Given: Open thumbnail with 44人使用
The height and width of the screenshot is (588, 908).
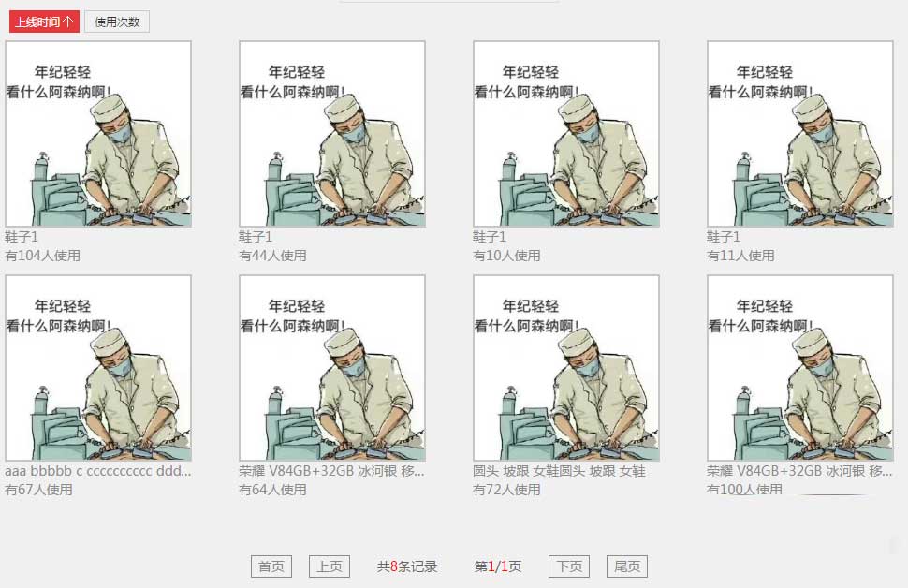Looking at the screenshot, I should (x=332, y=134).
